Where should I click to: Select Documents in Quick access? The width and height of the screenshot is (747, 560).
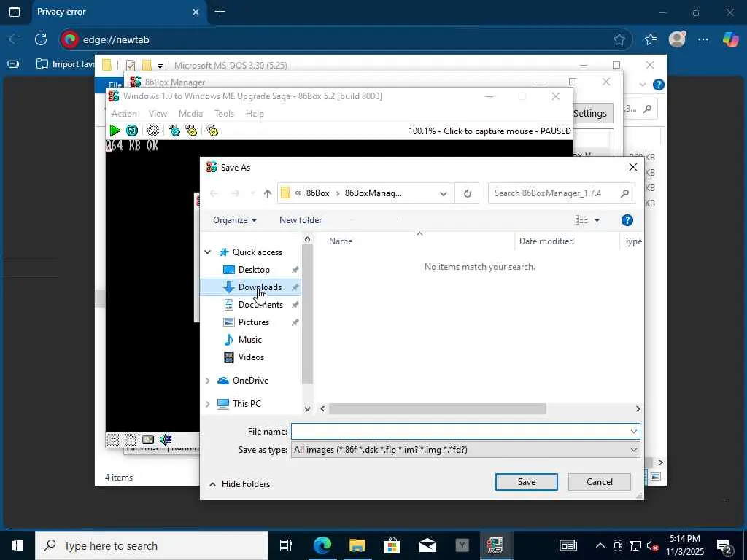(x=260, y=305)
